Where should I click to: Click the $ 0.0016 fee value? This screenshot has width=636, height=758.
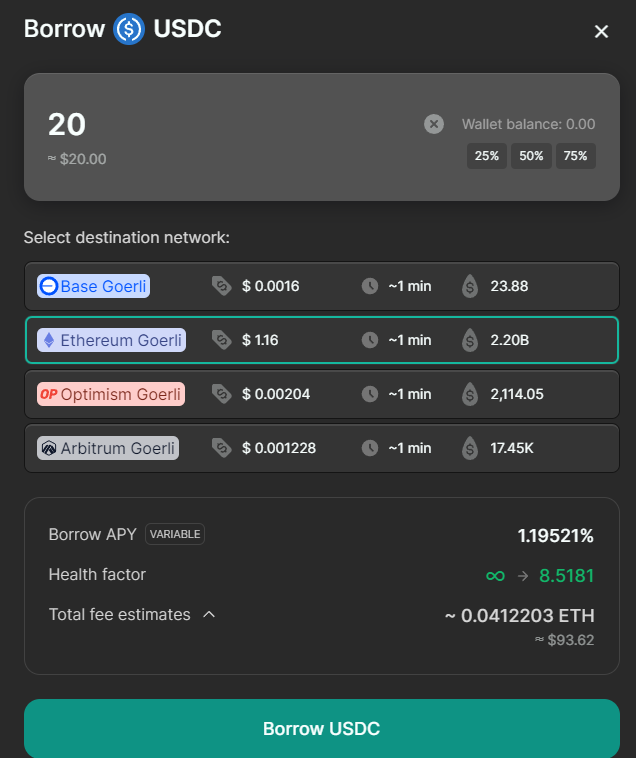click(271, 286)
